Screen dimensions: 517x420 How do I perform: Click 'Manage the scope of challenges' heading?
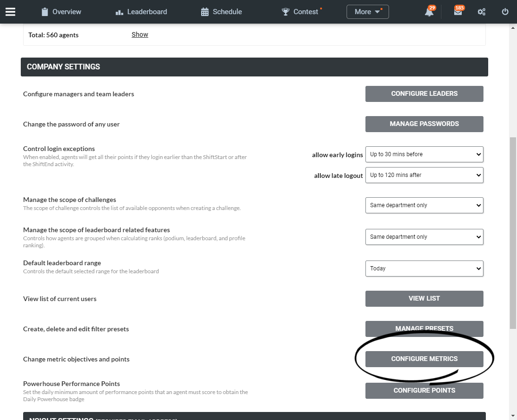click(69, 200)
